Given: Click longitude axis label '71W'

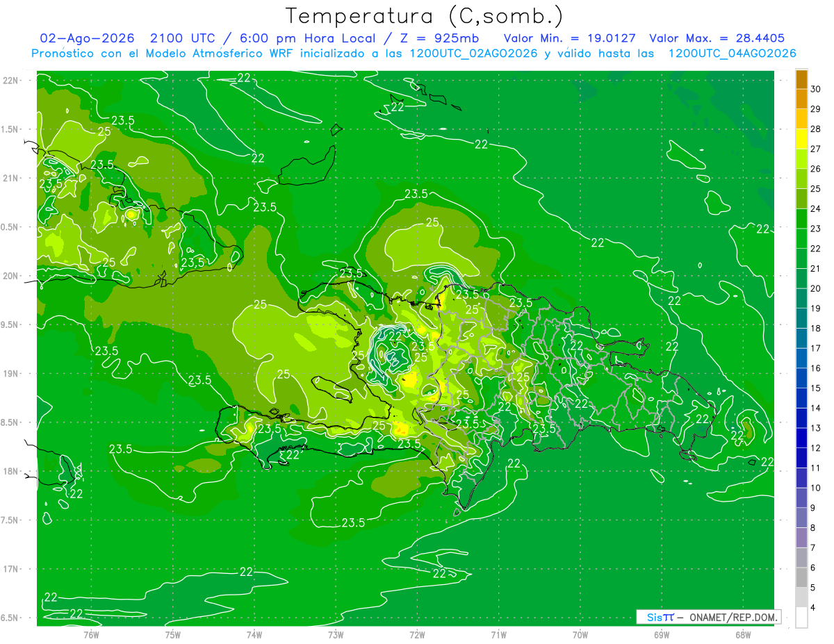Looking at the screenshot, I should pyautogui.click(x=498, y=634).
